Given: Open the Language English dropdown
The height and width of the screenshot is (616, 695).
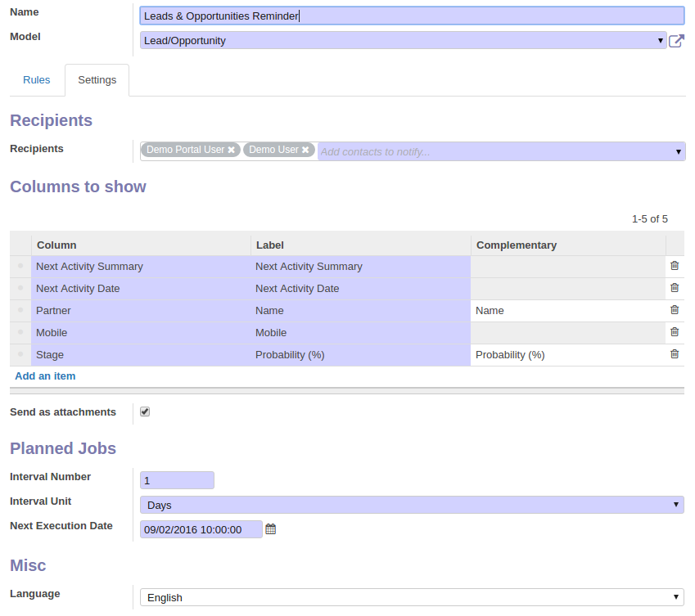Looking at the screenshot, I should [413, 597].
